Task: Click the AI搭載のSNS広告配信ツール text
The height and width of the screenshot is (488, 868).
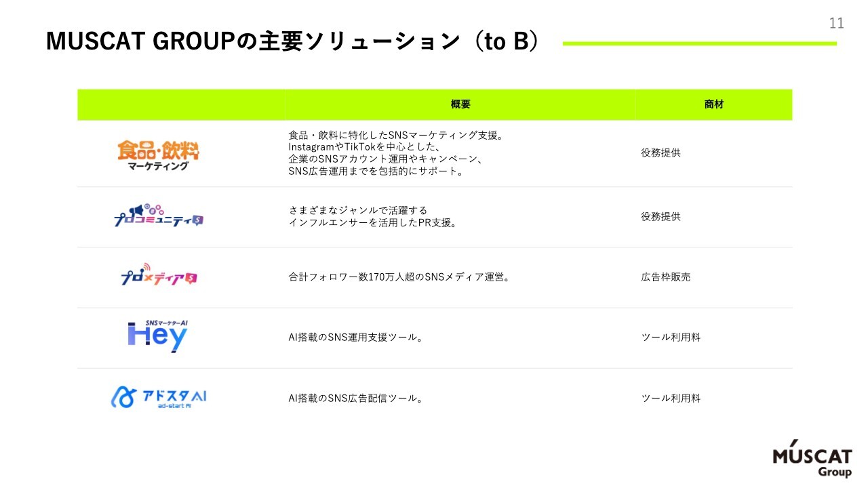Action: [x=356, y=398]
